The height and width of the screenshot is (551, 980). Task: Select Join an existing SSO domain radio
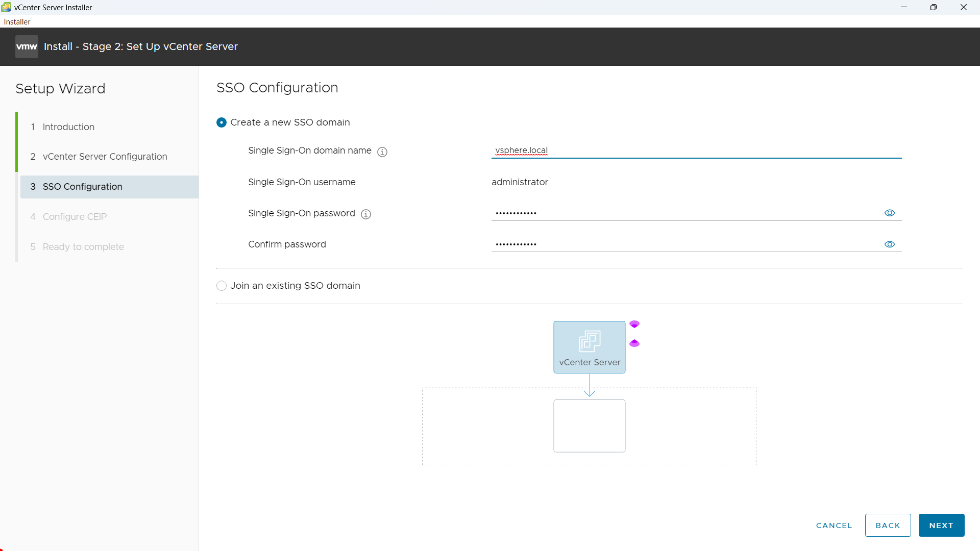click(x=222, y=286)
